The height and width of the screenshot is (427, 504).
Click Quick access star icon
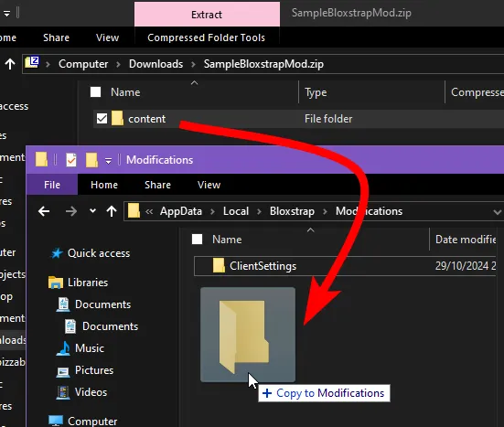pos(57,253)
